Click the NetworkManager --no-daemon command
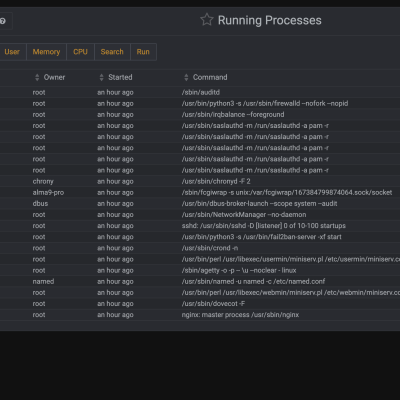The width and height of the screenshot is (400, 400). 244,215
